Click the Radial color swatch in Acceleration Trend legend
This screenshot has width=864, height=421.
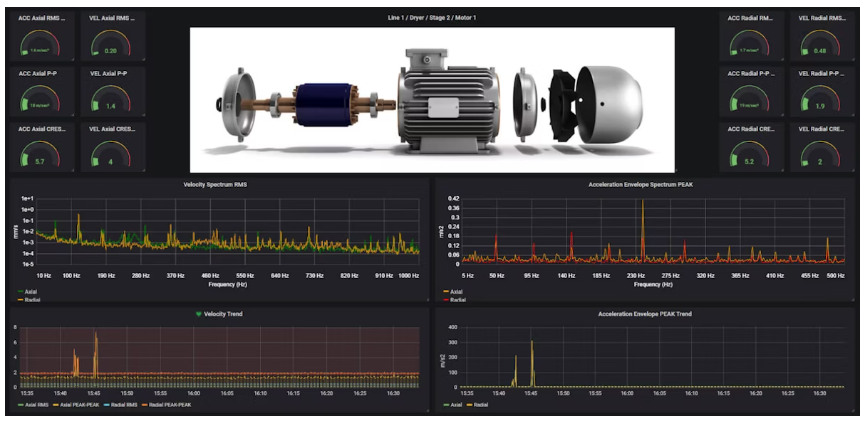[469, 405]
